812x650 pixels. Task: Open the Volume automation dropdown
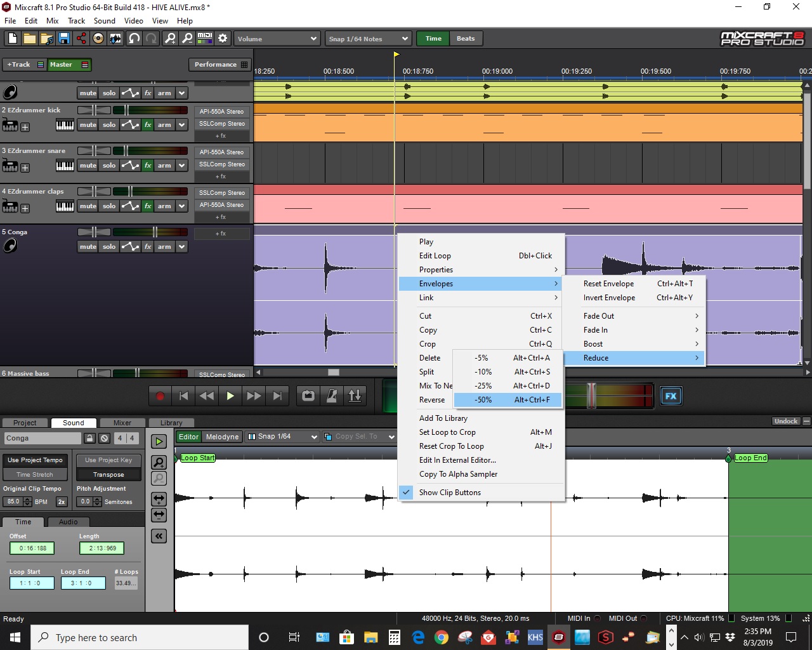pos(277,39)
